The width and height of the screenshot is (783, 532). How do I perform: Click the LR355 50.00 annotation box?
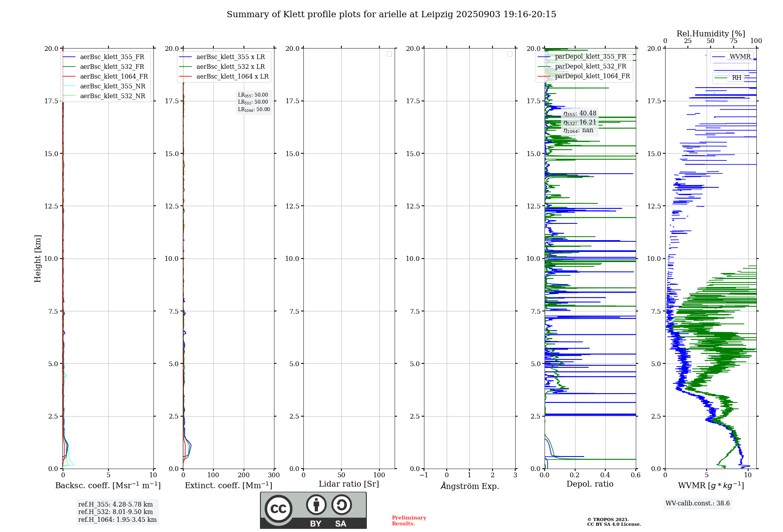pos(253,95)
